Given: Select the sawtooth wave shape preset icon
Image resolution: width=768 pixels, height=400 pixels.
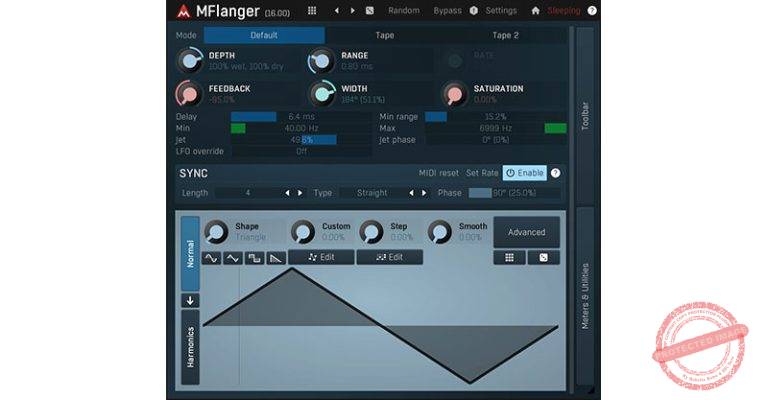Looking at the screenshot, I should 276,258.
